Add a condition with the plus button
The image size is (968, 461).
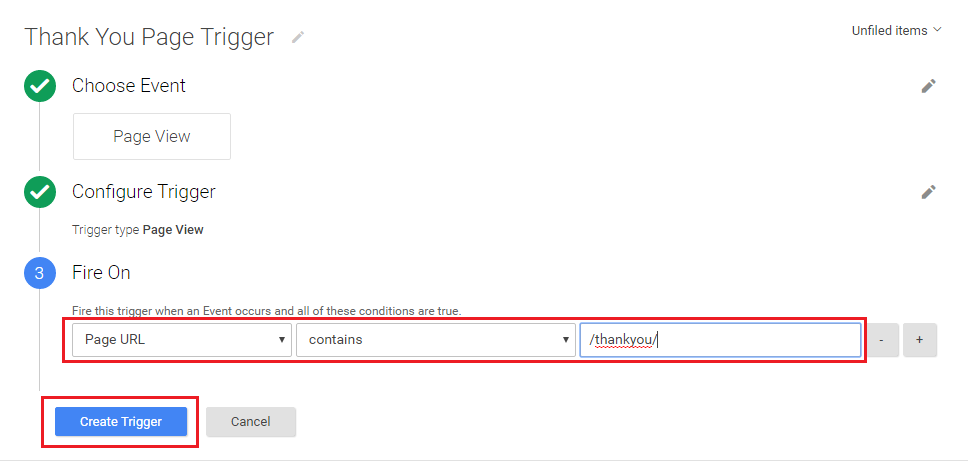click(x=919, y=340)
